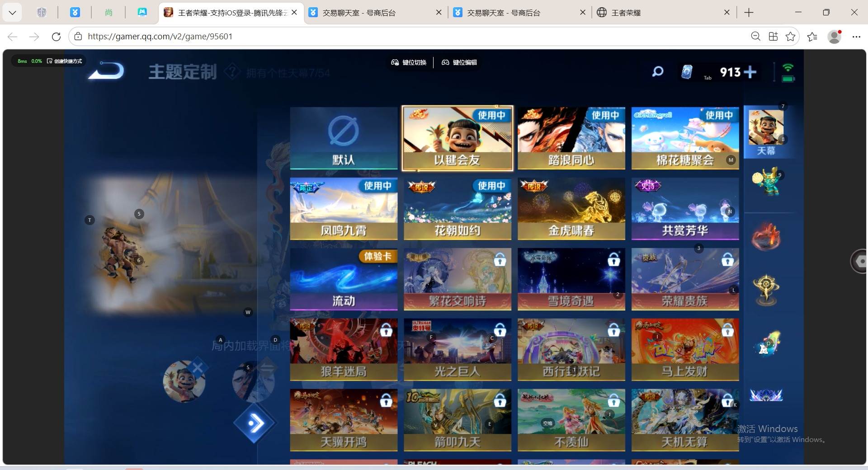Click 创建快捷方式 shortcut button
Image resolution: width=868 pixels, height=470 pixels.
pos(65,61)
